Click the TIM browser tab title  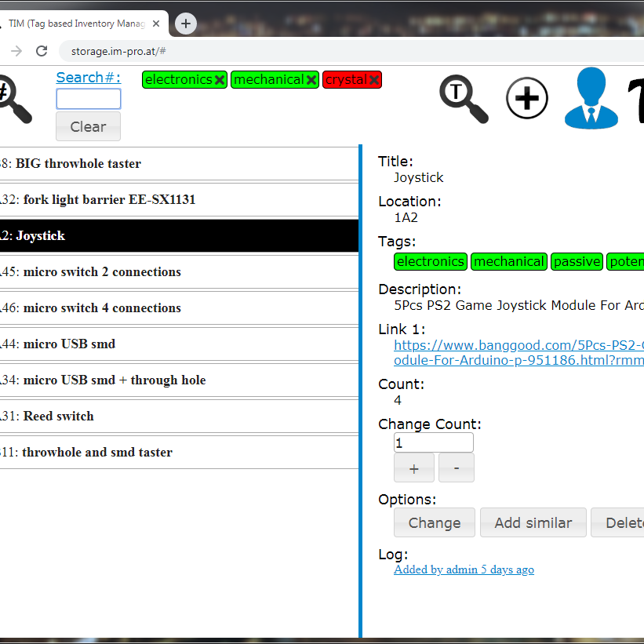(77, 24)
